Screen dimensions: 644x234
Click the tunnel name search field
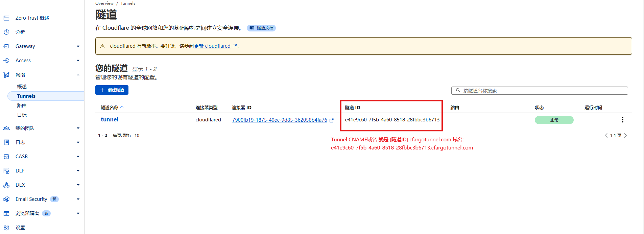pyautogui.click(x=540, y=91)
